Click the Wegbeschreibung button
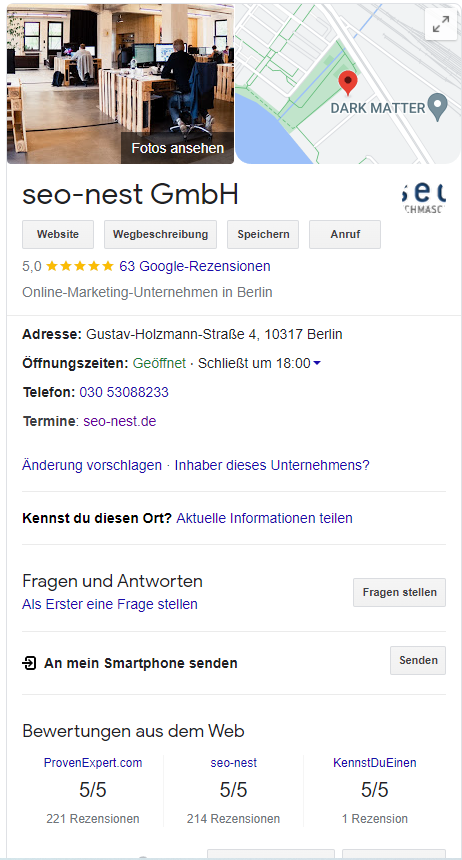The image size is (462, 860). point(160,234)
